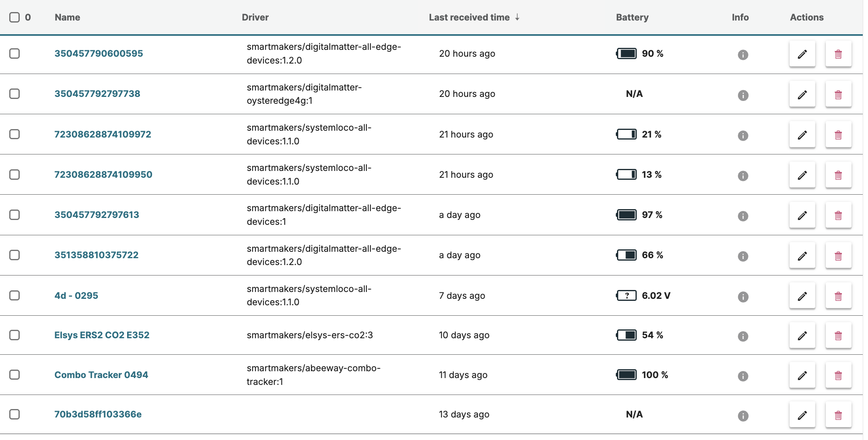Show info for Combo Tracker 0494

(743, 376)
